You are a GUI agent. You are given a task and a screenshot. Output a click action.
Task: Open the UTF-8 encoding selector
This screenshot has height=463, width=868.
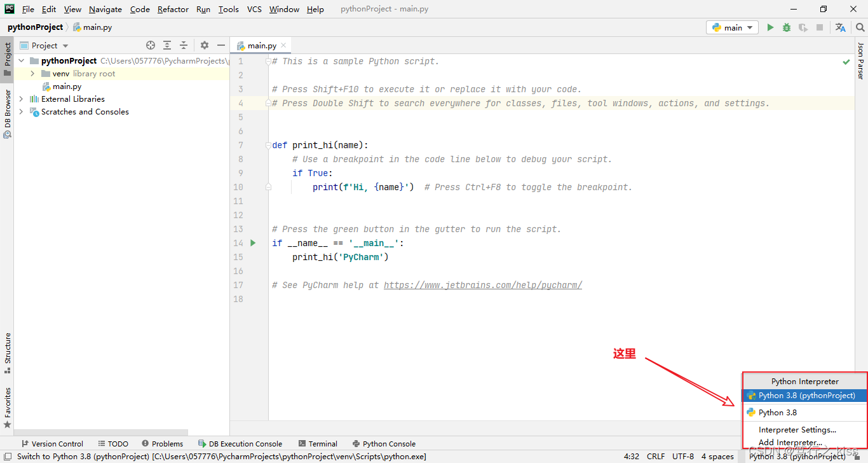click(683, 456)
